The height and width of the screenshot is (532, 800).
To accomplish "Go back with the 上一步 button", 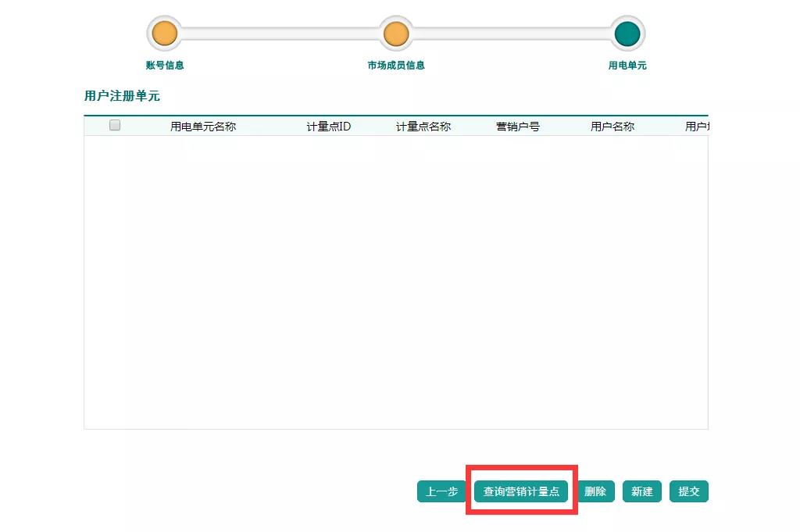I will 441,491.
